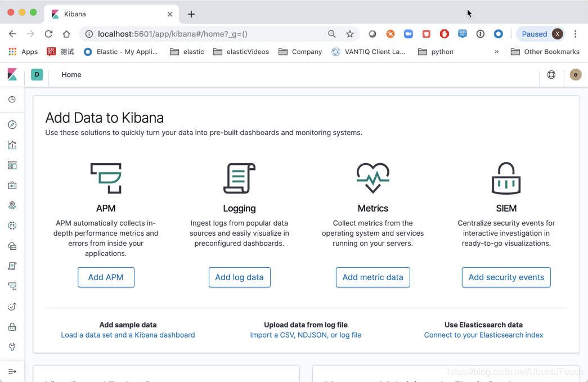Image resolution: width=588 pixels, height=382 pixels.
Task: Expand the sidebar navigation menu
Action: [x=12, y=371]
